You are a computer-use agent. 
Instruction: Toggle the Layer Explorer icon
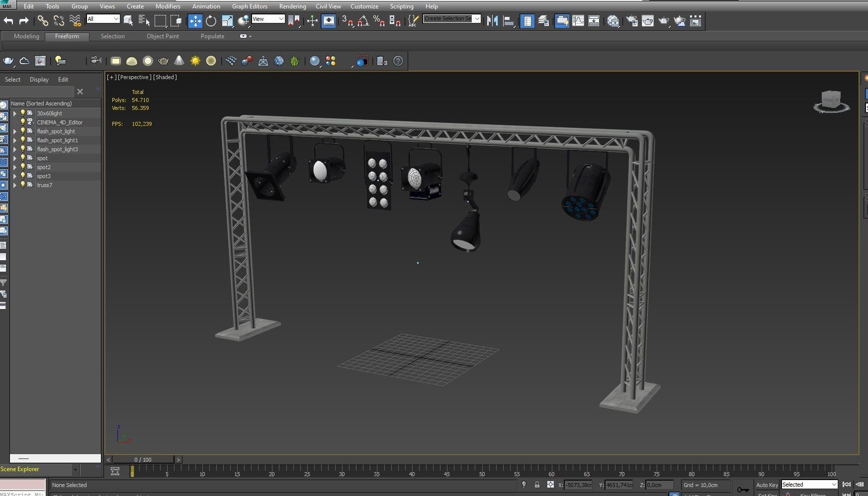(543, 20)
